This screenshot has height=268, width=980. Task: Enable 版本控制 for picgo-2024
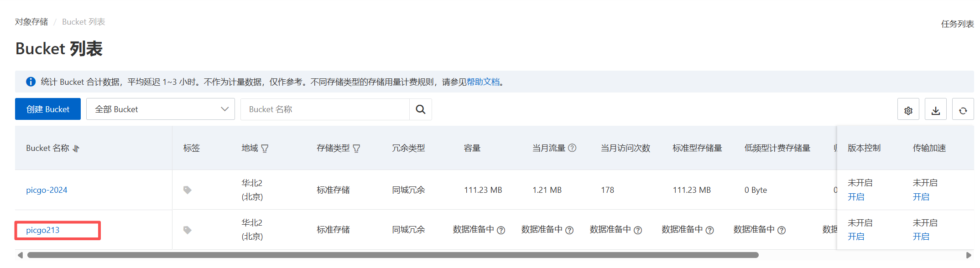point(855,197)
